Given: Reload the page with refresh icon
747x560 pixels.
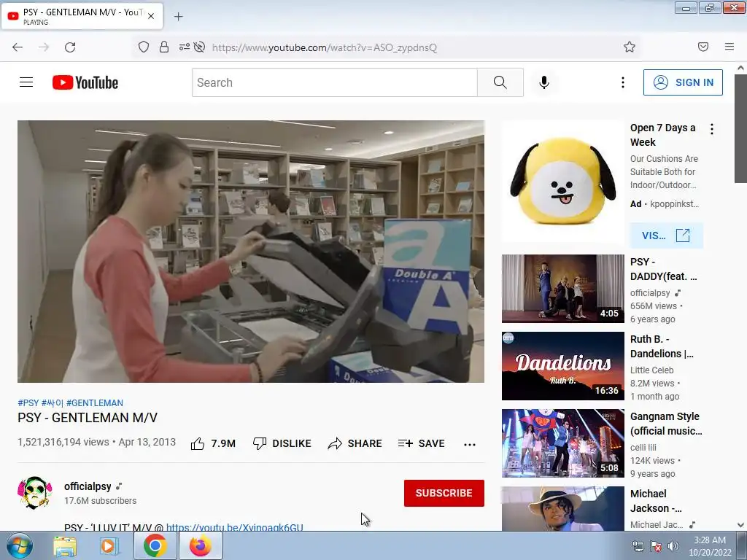Looking at the screenshot, I should pos(70,47).
